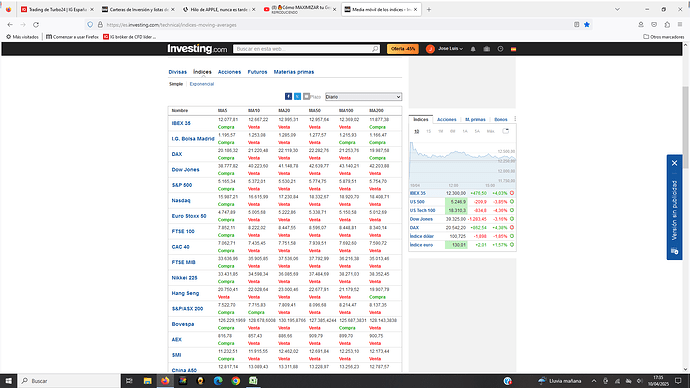690x388 pixels.
Task: Open the IBEX 35 index link
Action: pyautogui.click(x=181, y=123)
